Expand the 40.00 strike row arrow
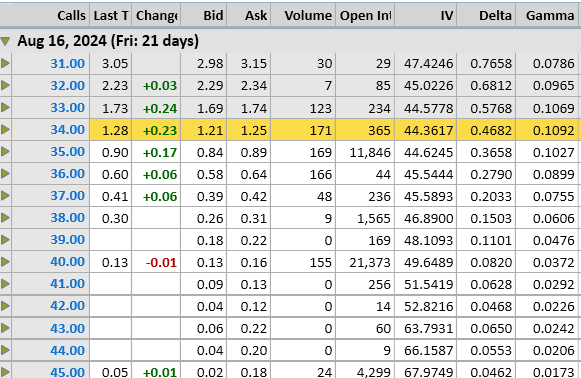Viewport: 581px width, 378px height. point(5,262)
